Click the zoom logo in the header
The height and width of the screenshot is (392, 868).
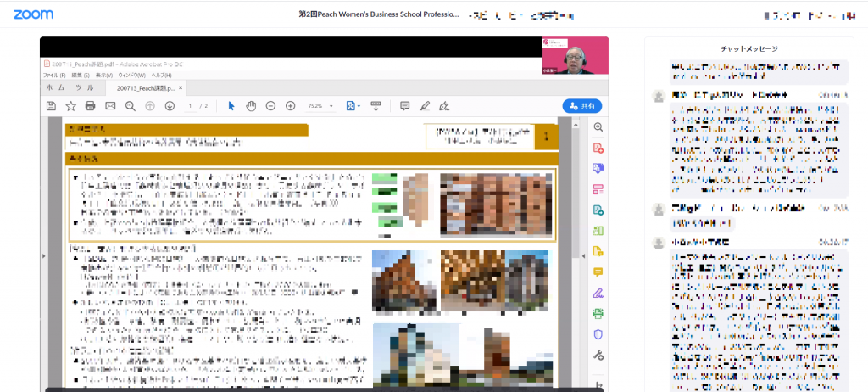pyautogui.click(x=34, y=14)
